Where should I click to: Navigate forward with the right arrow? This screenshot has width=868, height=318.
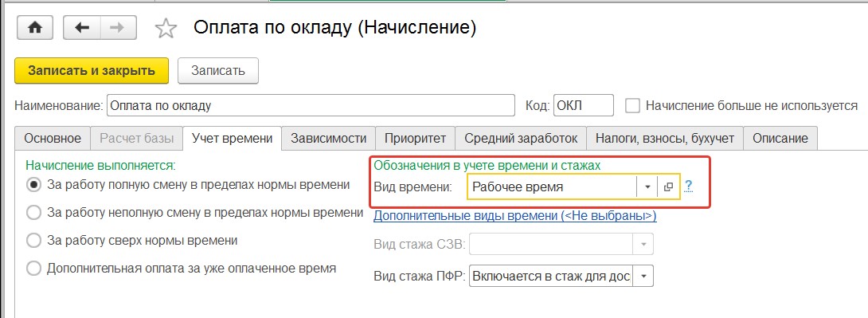pyautogui.click(x=117, y=28)
